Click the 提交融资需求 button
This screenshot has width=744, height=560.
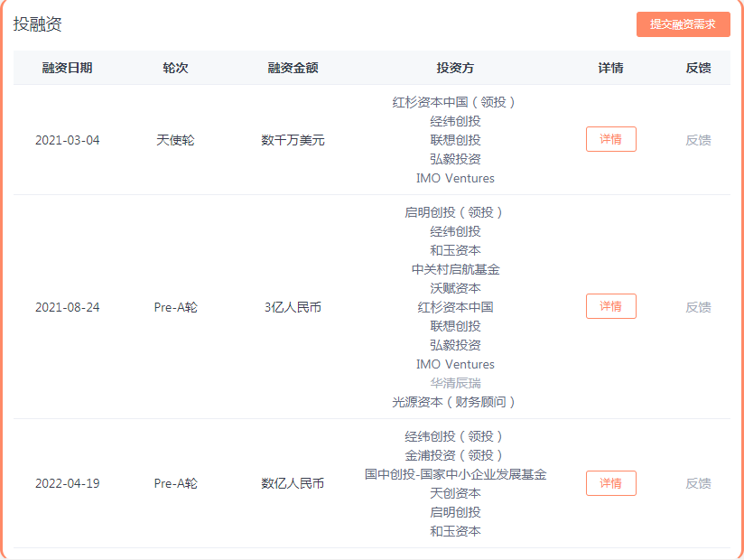pos(683,24)
